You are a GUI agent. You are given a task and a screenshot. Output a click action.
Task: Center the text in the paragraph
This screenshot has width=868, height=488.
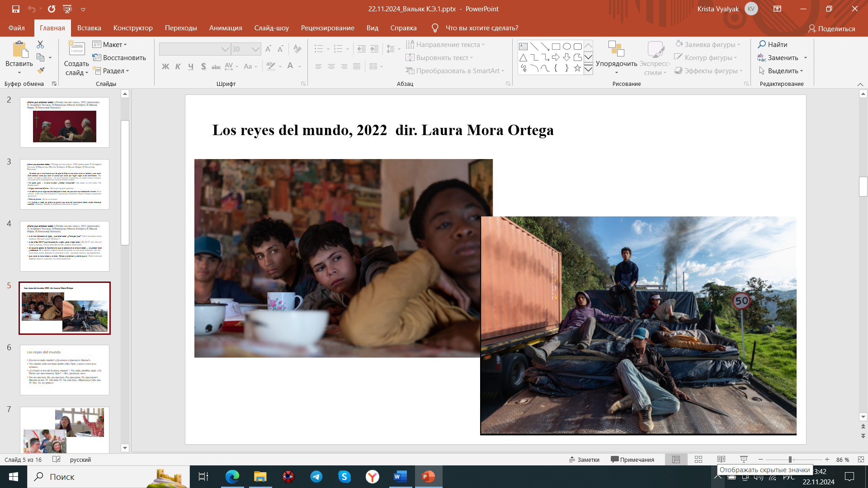click(331, 66)
